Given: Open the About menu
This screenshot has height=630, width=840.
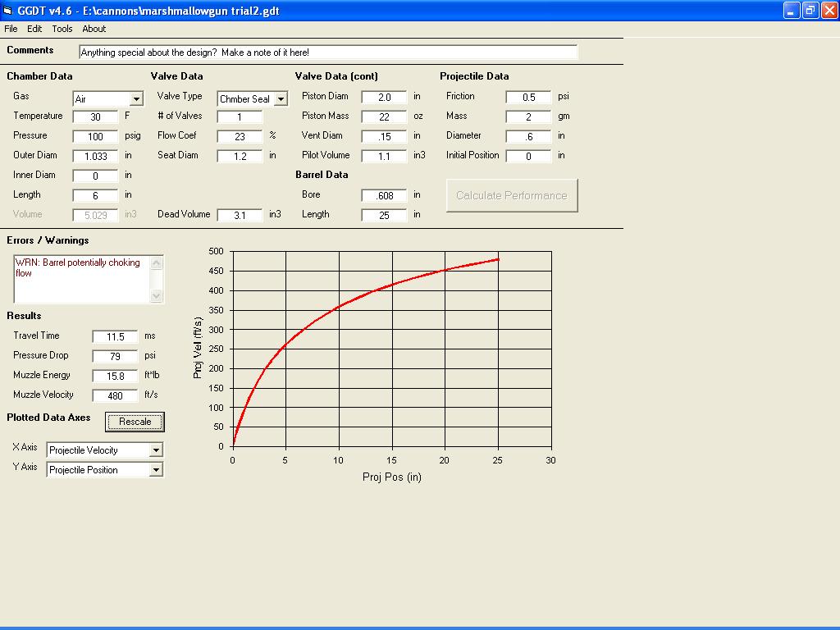Looking at the screenshot, I should click(x=94, y=29).
